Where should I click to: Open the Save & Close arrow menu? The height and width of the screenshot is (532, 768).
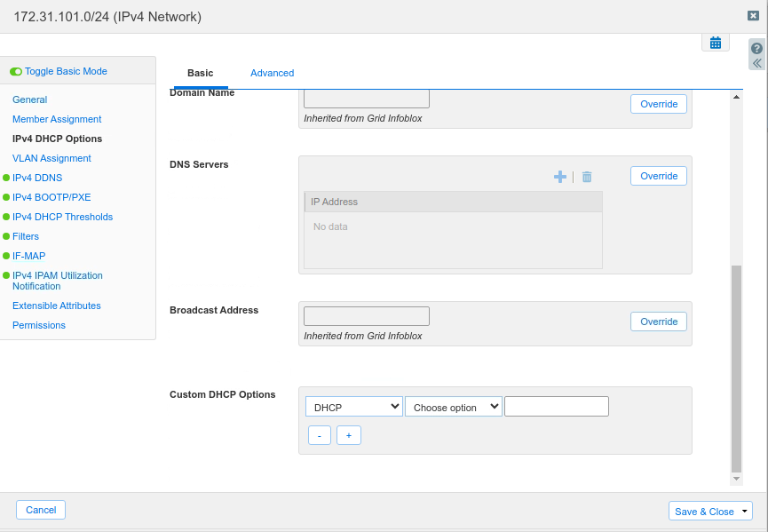click(x=744, y=511)
